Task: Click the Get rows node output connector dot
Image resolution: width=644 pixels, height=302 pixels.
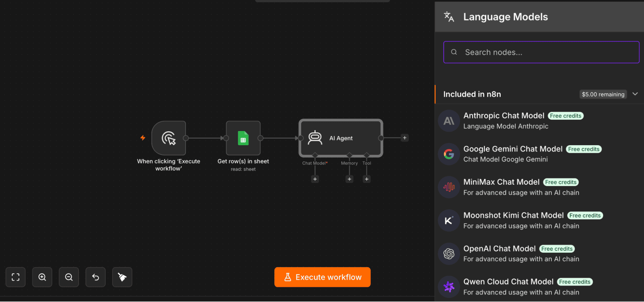Action: point(260,138)
